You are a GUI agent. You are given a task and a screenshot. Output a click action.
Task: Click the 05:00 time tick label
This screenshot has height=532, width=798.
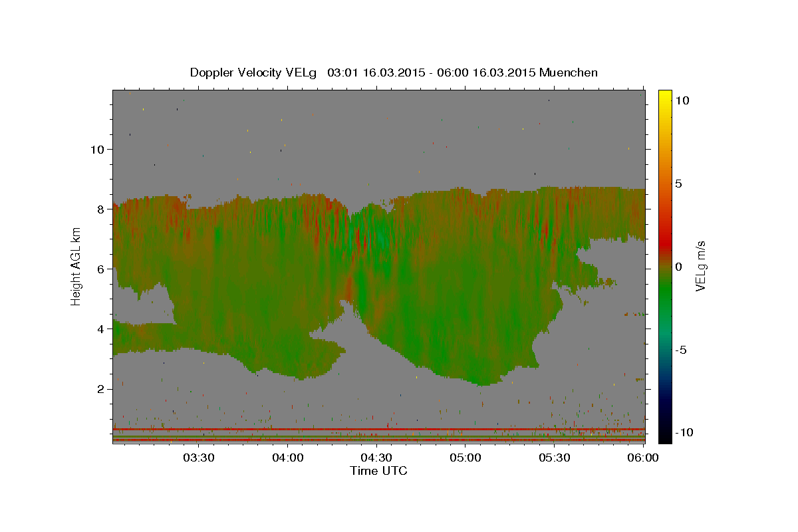tap(465, 458)
